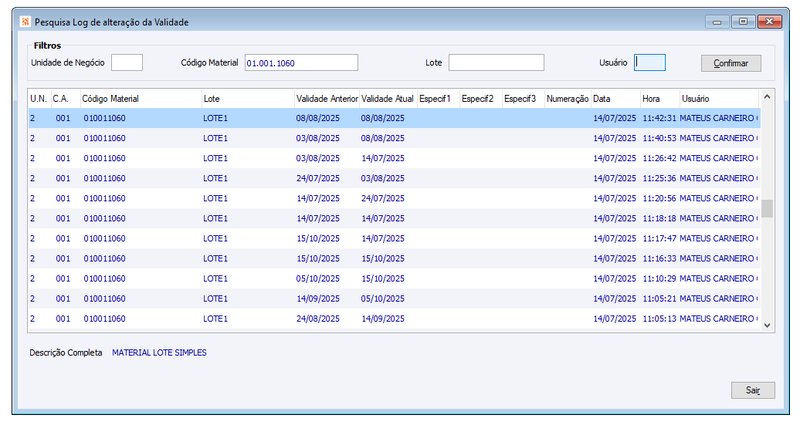Select the row with time 11:10:29
The image size is (800, 425).
tap(394, 279)
